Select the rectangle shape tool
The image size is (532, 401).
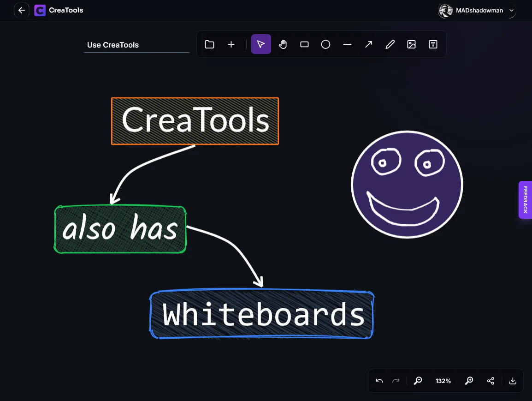pyautogui.click(x=304, y=44)
